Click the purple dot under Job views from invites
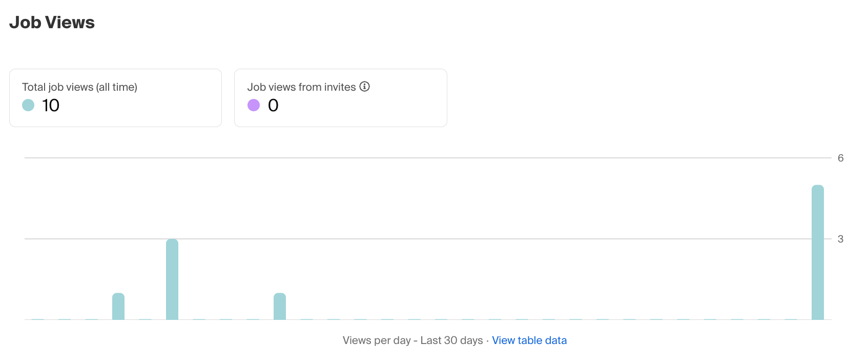868x364 pixels. (254, 105)
